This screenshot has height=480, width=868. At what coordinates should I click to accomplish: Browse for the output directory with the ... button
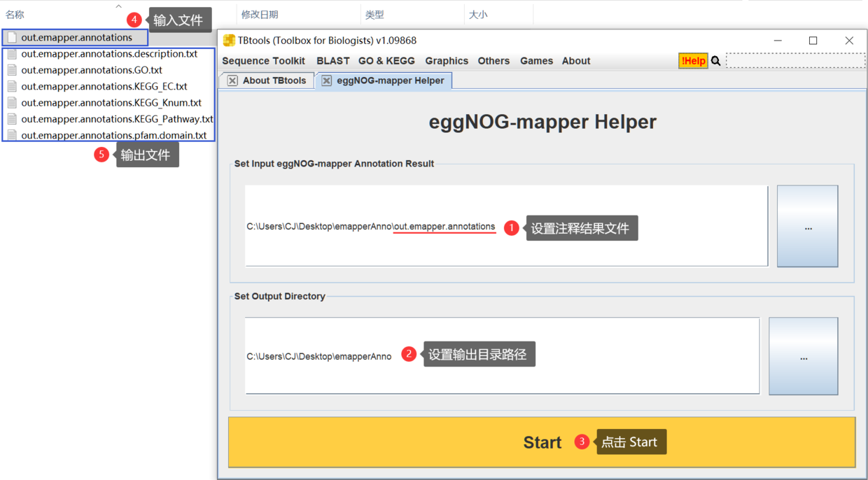click(804, 356)
